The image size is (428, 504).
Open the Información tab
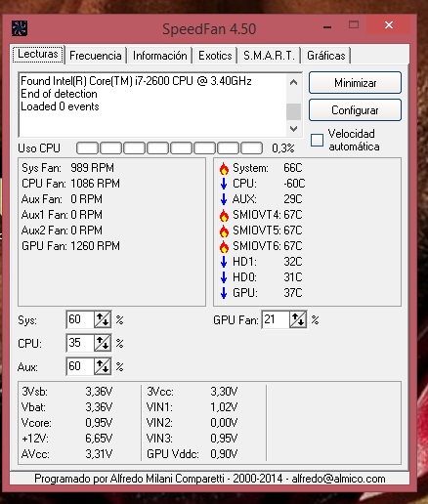click(x=159, y=56)
